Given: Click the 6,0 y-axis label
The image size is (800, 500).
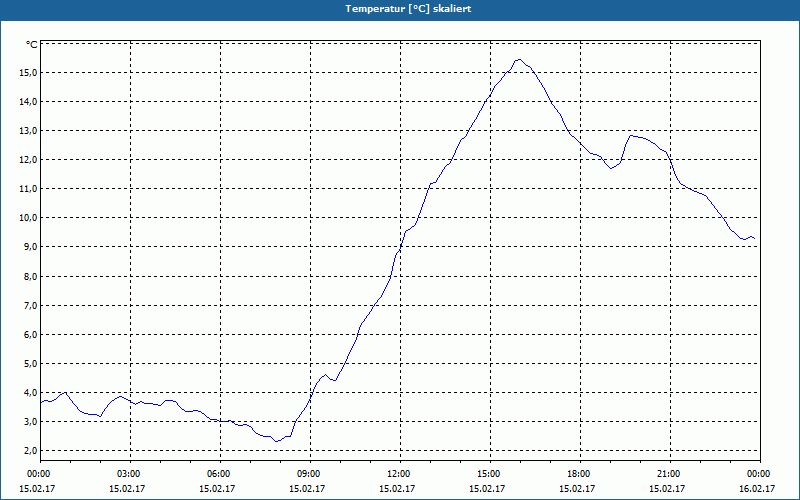Looking at the screenshot, I should [x=30, y=335].
